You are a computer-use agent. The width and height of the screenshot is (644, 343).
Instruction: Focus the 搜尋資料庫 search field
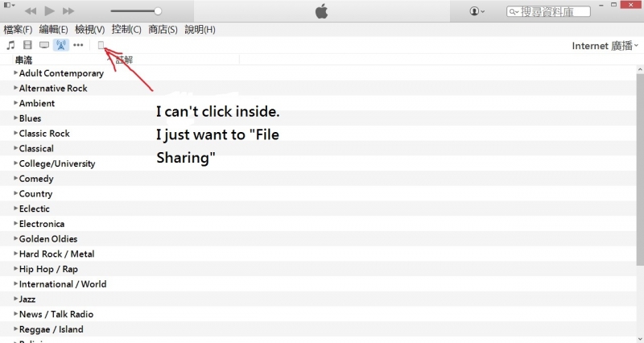pos(549,11)
